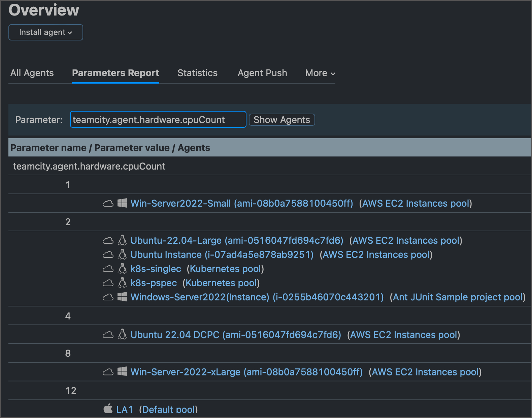Viewport: 532px width, 418px height.
Task: Click the Linux penguin icon beside k8s-singlec
Action: click(x=122, y=269)
